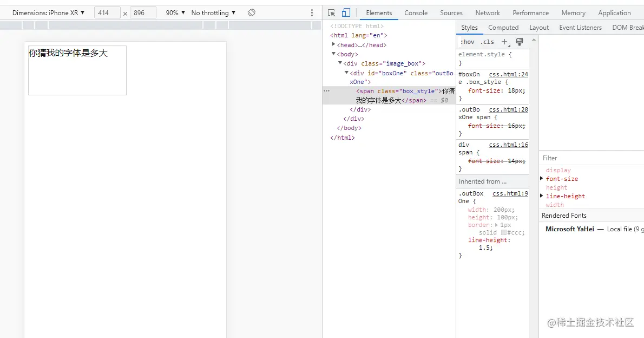Expand the line-height computed property
This screenshot has height=338, width=644.
pos(542,196)
